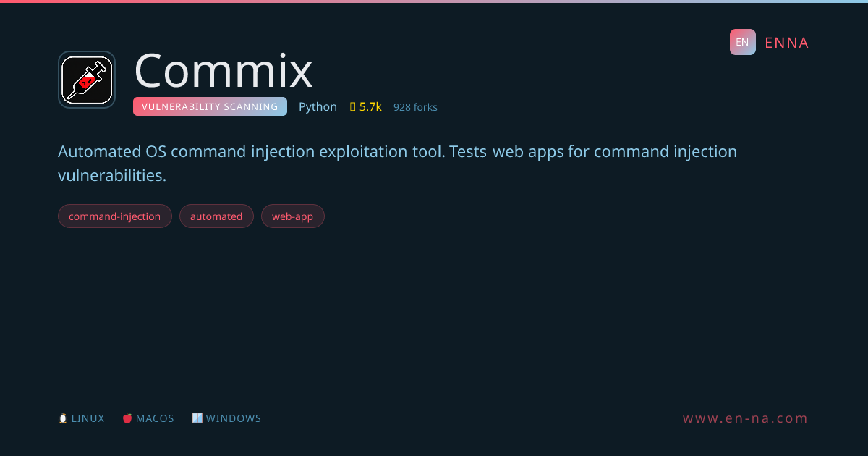Click the 5.7k star count
Image resolution: width=868 pixels, height=456 pixels.
[x=370, y=106]
